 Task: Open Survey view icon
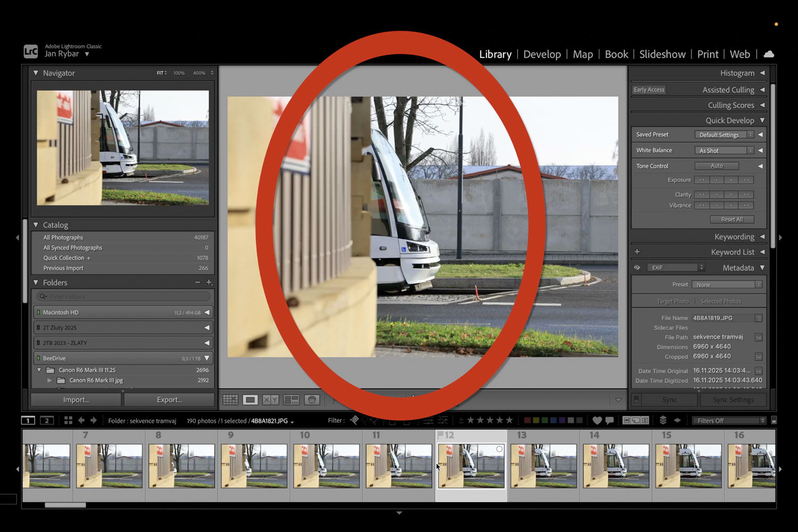291,400
